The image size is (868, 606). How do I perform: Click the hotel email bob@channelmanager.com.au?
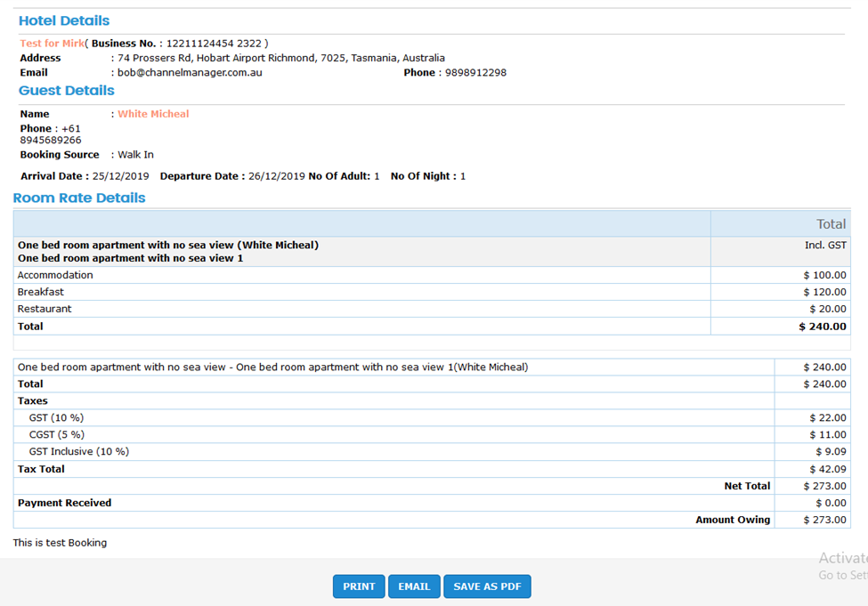(190, 73)
